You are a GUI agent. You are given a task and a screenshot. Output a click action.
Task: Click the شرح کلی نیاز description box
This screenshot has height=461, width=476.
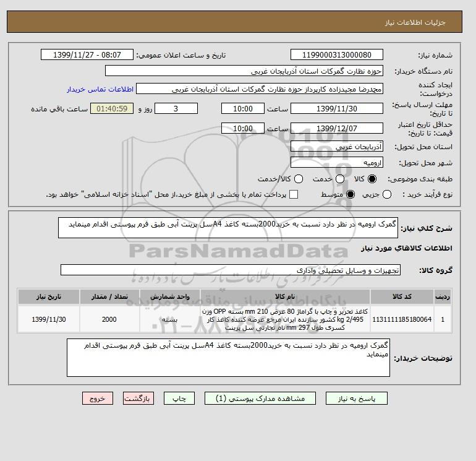[x=228, y=228]
